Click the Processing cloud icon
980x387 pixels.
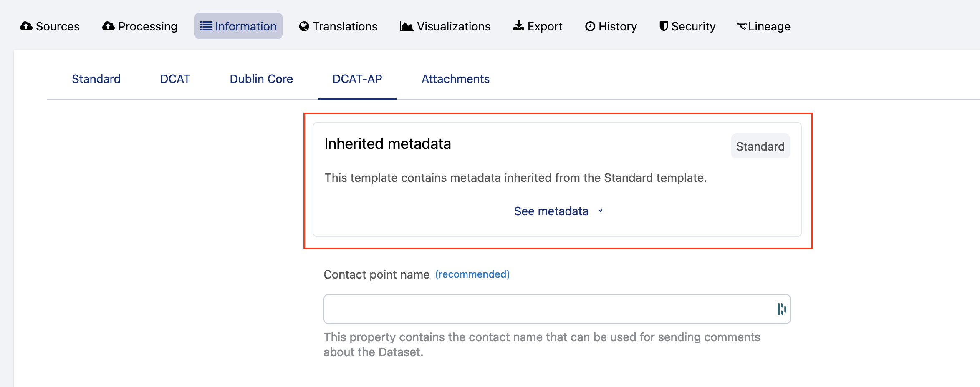click(109, 26)
